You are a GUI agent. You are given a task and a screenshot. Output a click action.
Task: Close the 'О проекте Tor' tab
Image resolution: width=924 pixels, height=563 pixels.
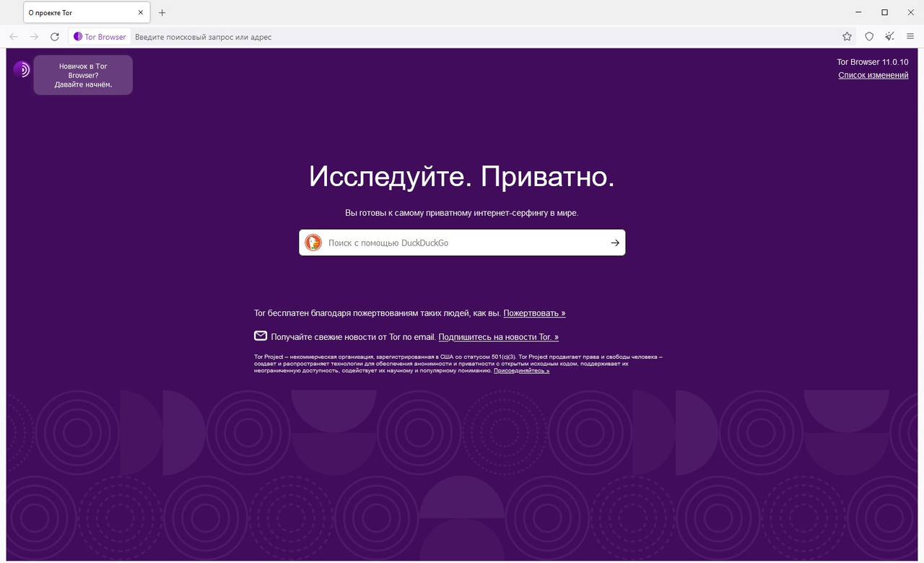point(141,13)
